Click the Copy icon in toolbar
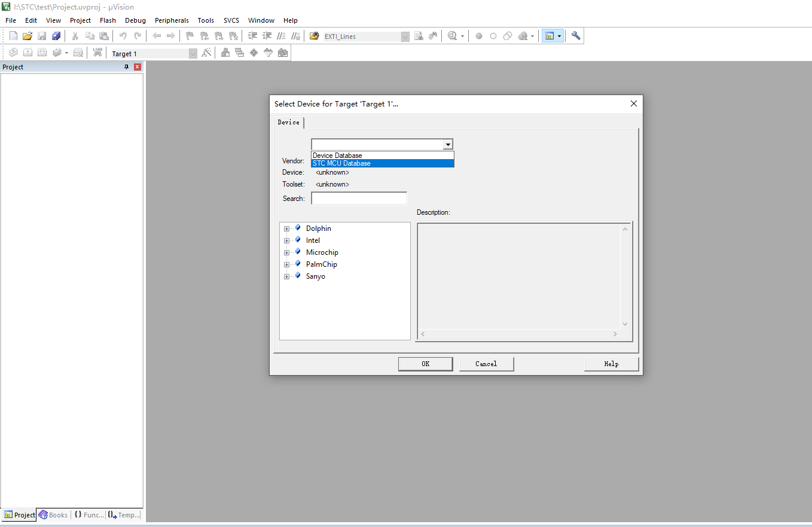The image size is (812, 527). pyautogui.click(x=90, y=36)
